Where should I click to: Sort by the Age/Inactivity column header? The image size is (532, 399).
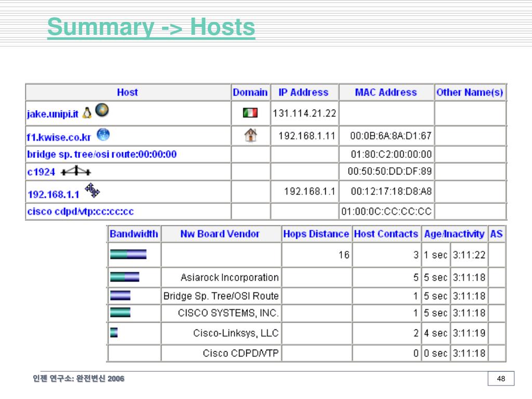454,234
